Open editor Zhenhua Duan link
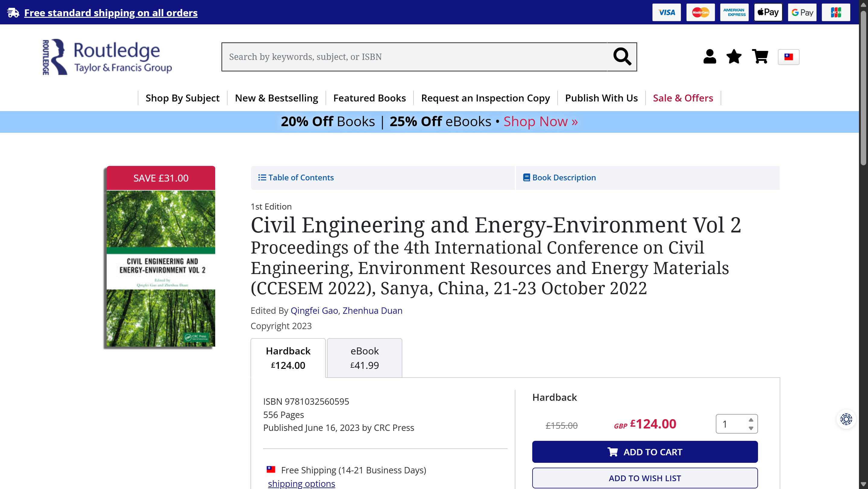 [372, 311]
